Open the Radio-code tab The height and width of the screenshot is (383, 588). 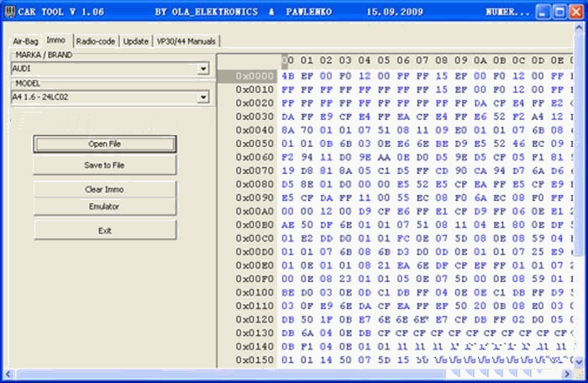pyautogui.click(x=96, y=41)
